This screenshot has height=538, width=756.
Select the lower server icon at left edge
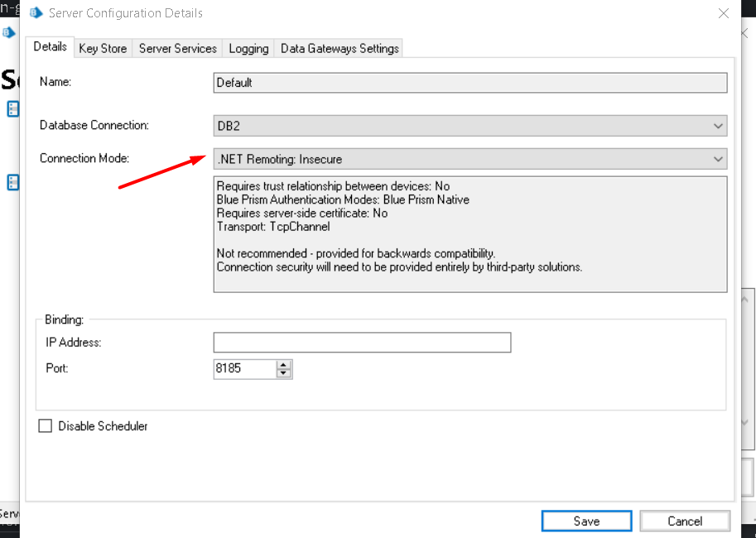click(13, 182)
